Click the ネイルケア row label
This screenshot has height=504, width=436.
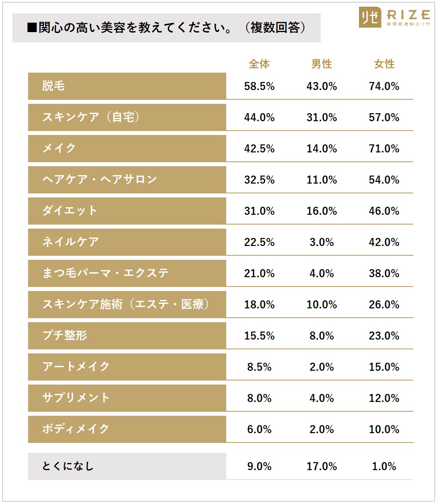coord(70,242)
